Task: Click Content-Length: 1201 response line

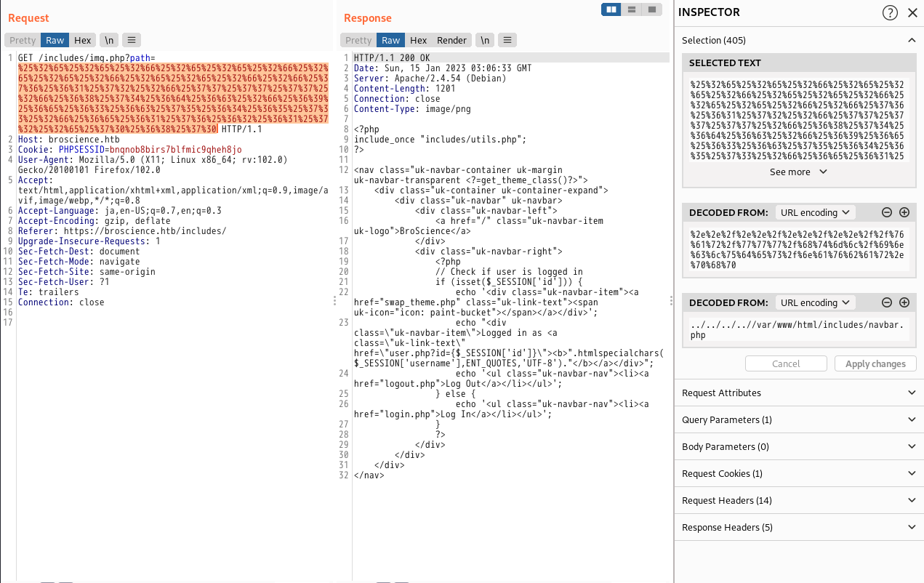Action: (x=404, y=88)
